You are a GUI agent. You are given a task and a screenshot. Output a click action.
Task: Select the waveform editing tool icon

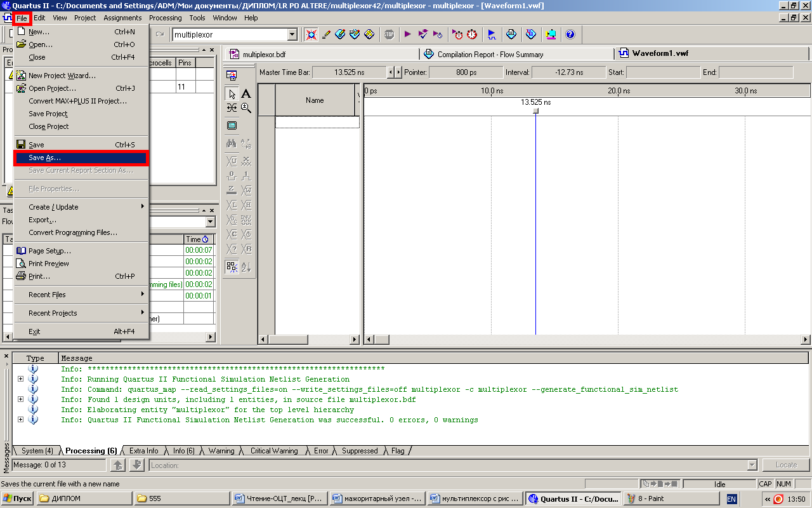tap(232, 108)
